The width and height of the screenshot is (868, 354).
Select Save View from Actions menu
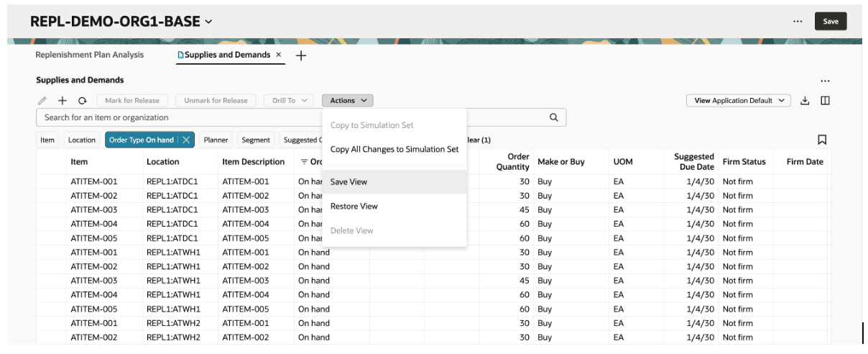[x=349, y=182]
